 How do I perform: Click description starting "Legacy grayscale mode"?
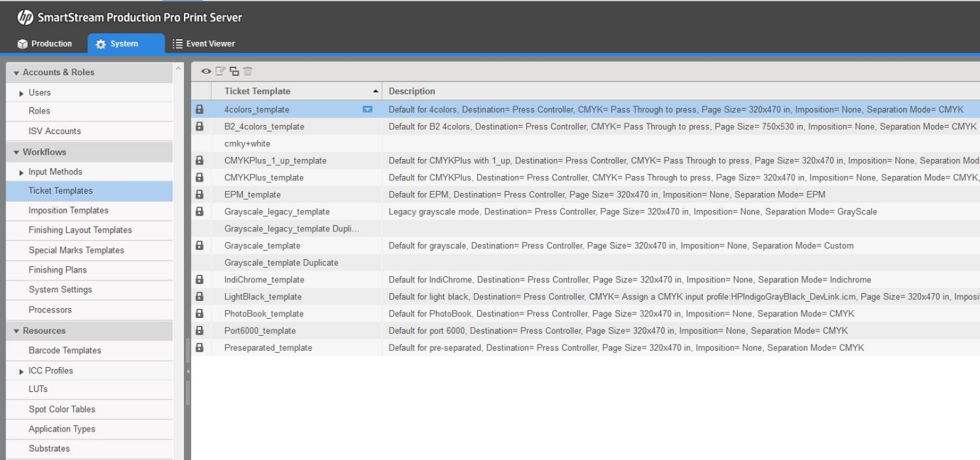633,212
